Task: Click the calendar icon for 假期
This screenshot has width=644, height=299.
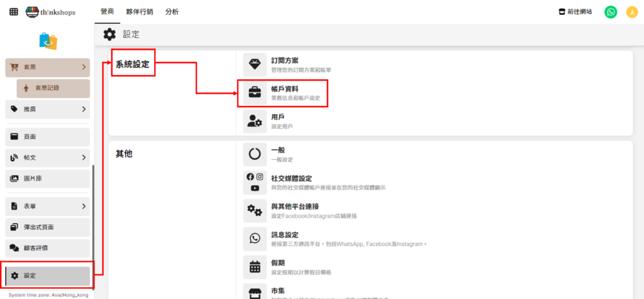Action: point(255,266)
